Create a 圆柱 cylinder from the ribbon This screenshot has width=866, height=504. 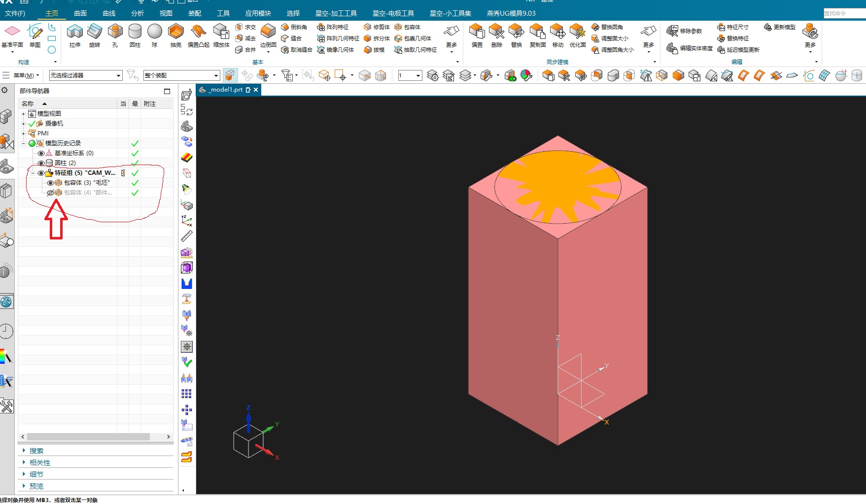tap(135, 35)
